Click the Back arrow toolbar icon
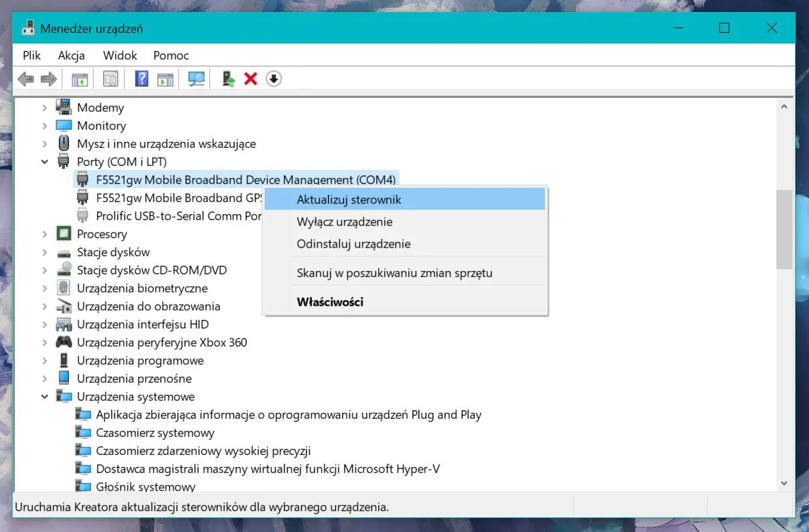 (26, 79)
